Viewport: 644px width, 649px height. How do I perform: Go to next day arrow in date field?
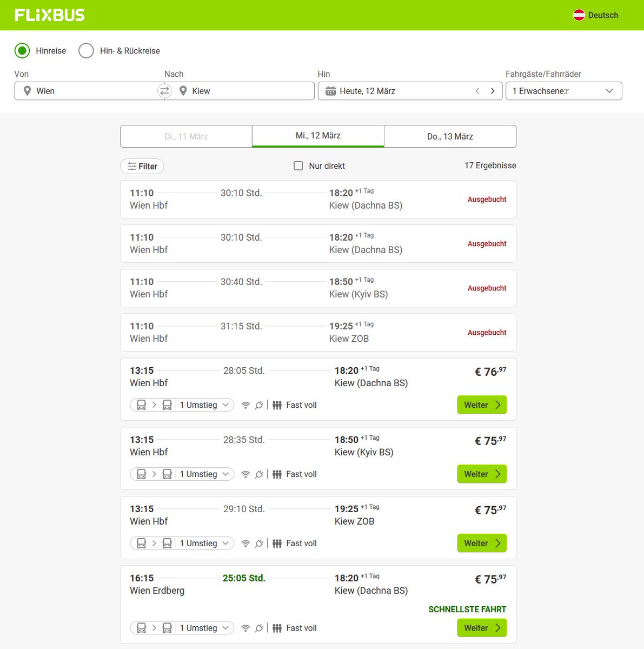click(x=493, y=91)
